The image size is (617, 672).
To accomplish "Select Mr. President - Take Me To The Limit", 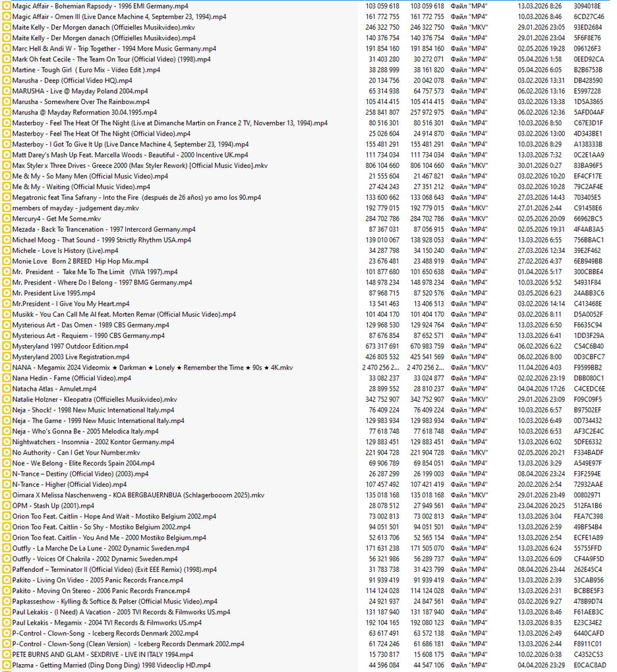I will [95, 271].
